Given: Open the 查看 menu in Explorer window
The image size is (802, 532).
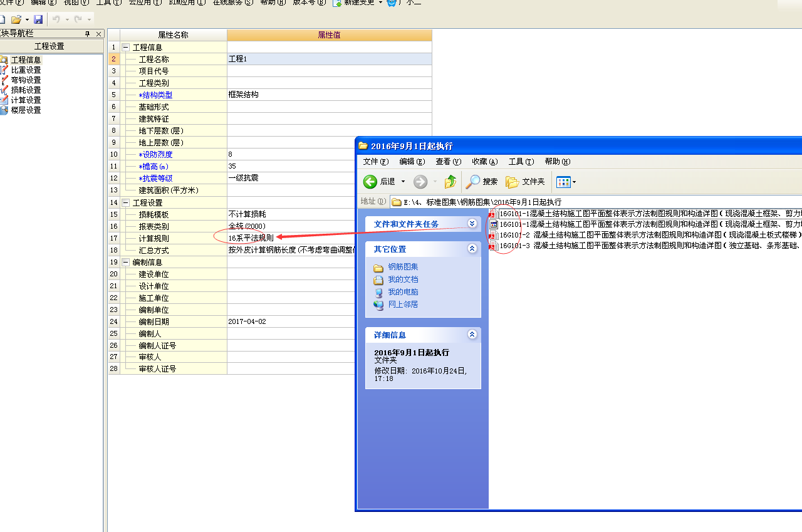Looking at the screenshot, I should 448,162.
